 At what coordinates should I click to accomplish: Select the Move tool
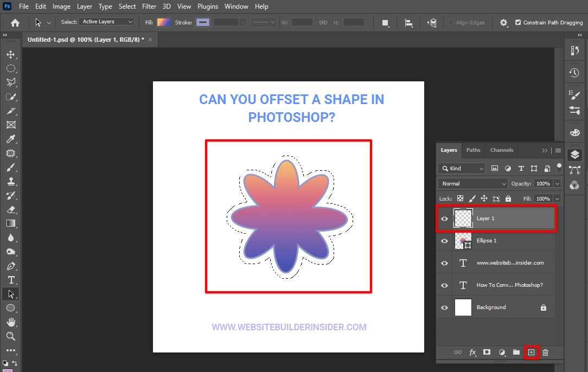click(10, 54)
